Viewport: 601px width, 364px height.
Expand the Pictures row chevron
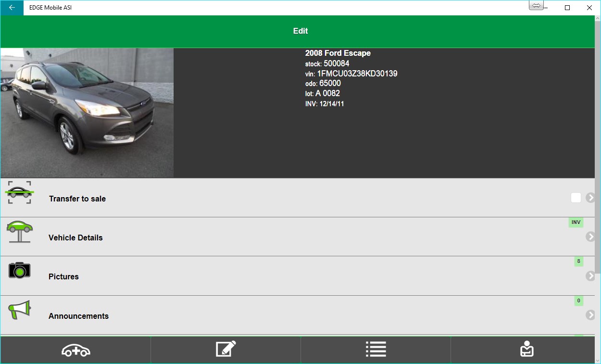[590, 276]
